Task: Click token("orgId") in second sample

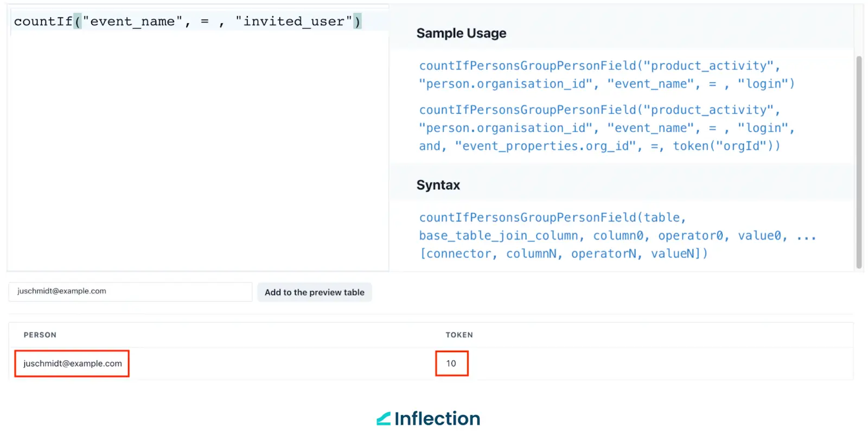Action: point(726,146)
